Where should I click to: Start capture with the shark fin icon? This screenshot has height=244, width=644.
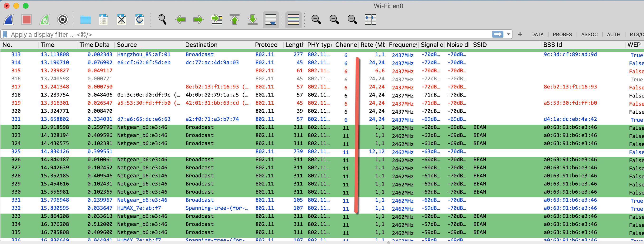pyautogui.click(x=9, y=20)
